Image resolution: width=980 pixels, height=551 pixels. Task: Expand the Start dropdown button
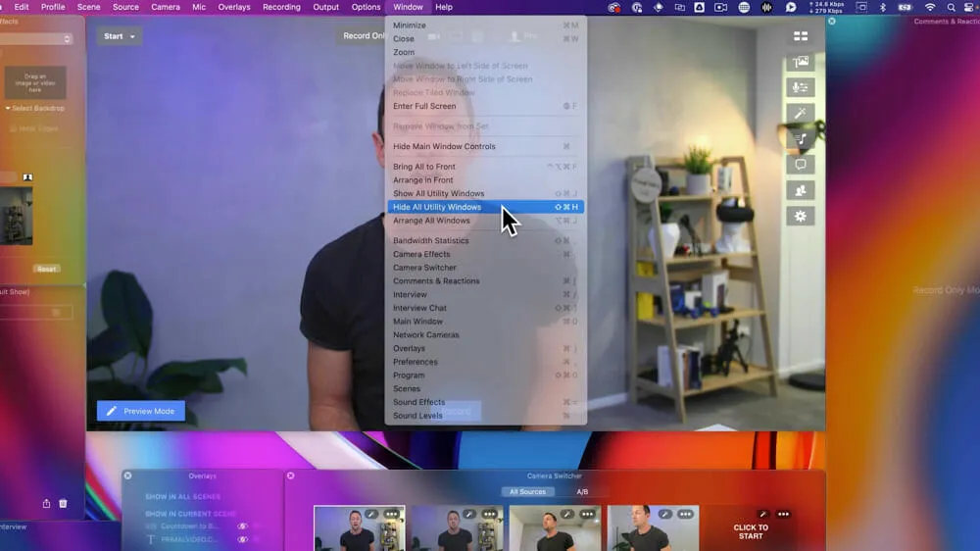point(120,36)
